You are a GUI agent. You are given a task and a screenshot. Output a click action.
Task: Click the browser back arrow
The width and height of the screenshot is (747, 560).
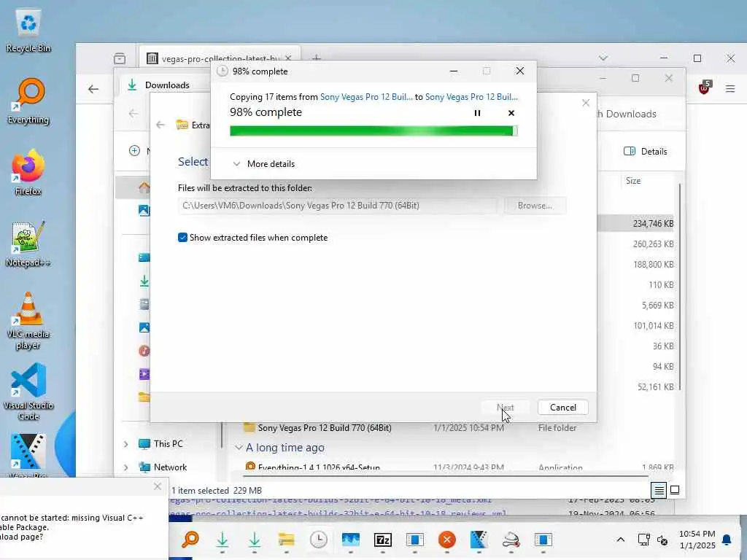93,89
